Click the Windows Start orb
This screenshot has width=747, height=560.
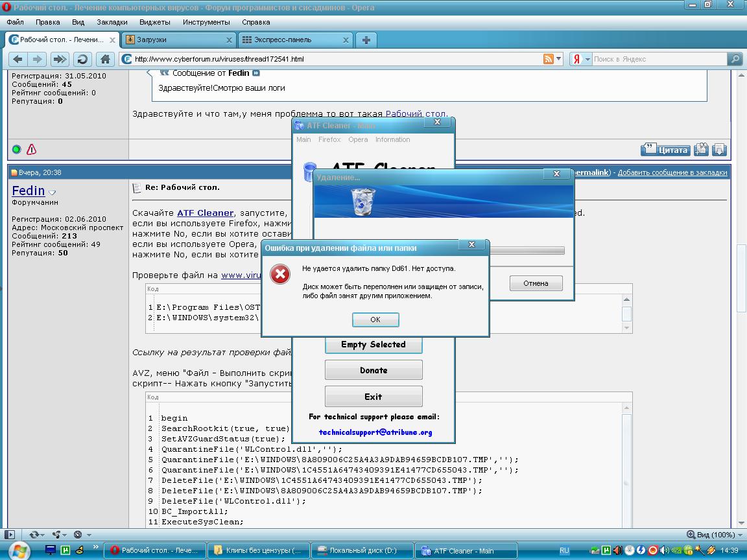click(19, 551)
